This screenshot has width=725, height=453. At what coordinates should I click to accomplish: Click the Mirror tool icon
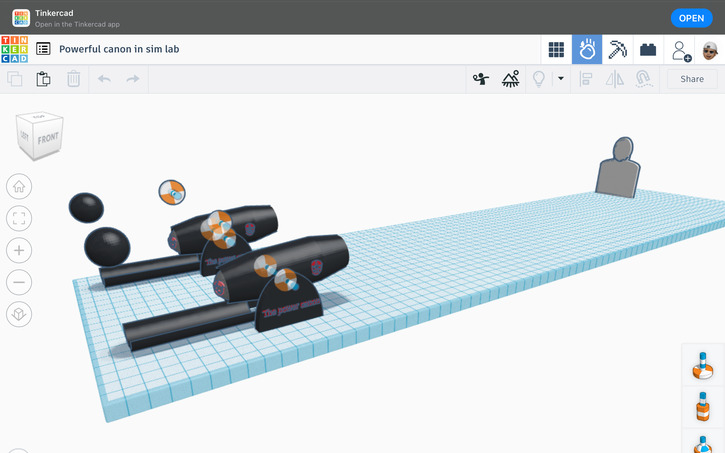point(614,79)
